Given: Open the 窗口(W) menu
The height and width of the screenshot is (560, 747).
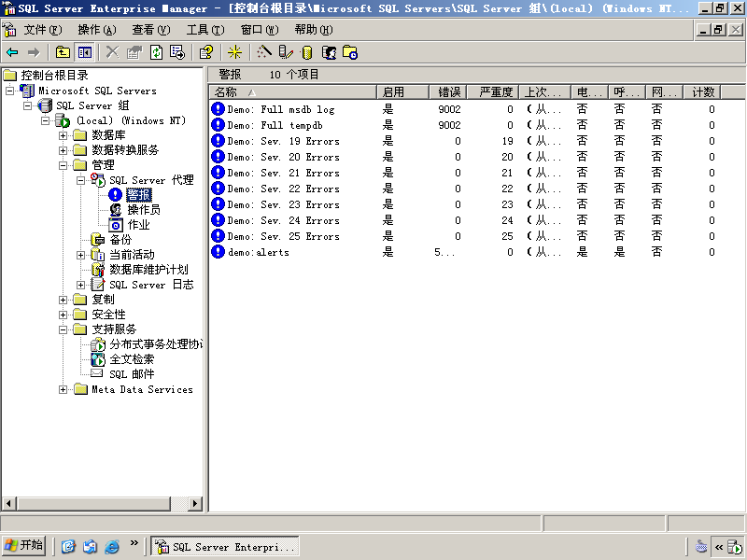Looking at the screenshot, I should click(x=260, y=30).
